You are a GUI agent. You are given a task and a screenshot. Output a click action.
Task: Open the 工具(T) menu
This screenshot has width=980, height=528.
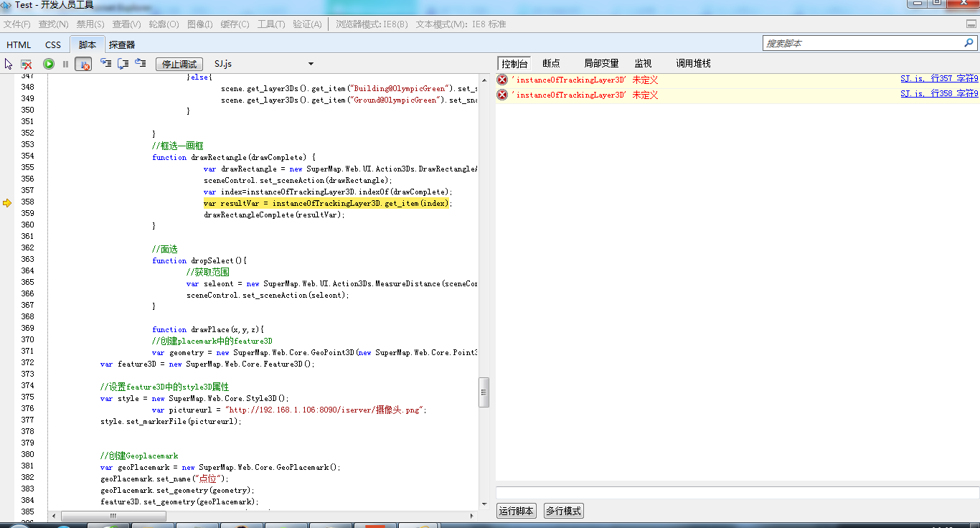(x=271, y=24)
